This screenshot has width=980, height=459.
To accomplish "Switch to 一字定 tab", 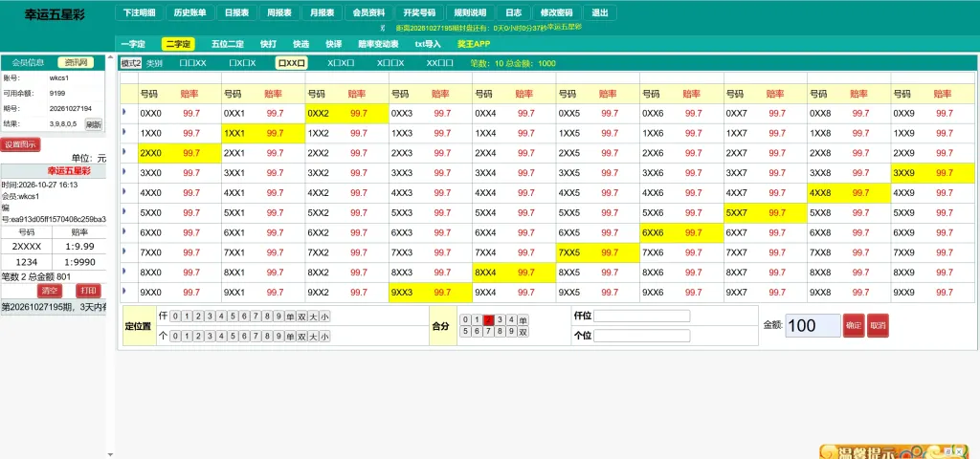I will click(x=133, y=44).
